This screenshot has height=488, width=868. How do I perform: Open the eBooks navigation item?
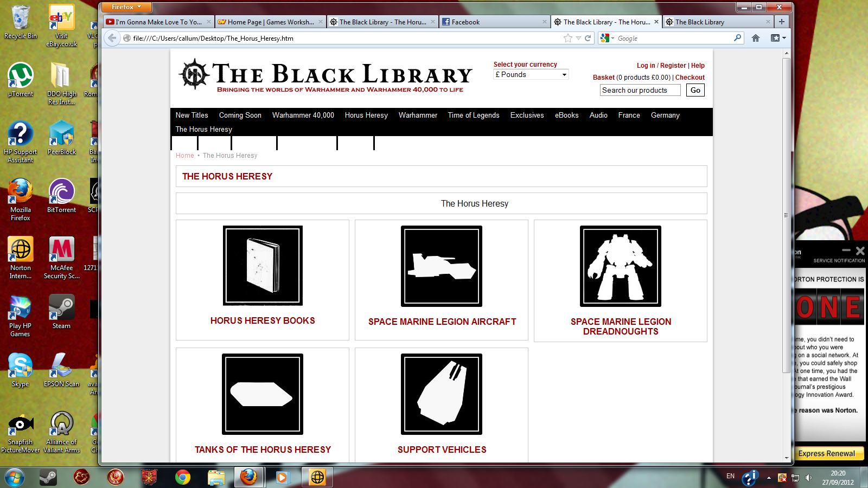[567, 115]
